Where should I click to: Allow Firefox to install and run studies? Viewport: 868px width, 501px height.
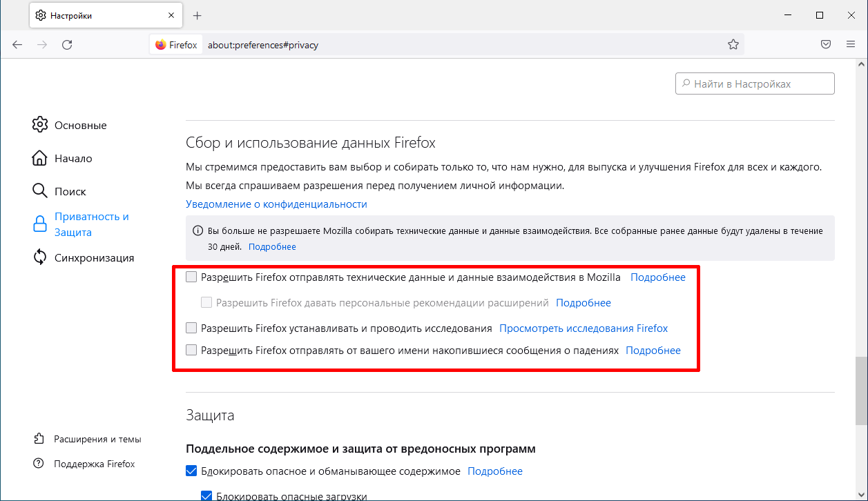[191, 328]
